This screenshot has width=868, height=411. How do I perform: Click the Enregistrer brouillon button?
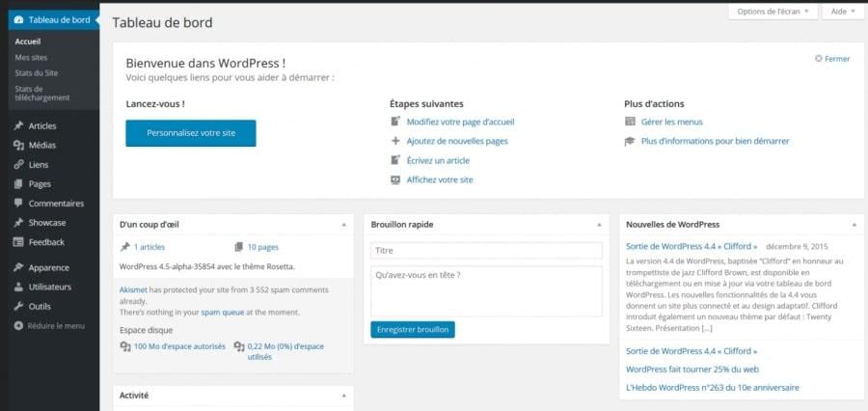[x=413, y=330]
